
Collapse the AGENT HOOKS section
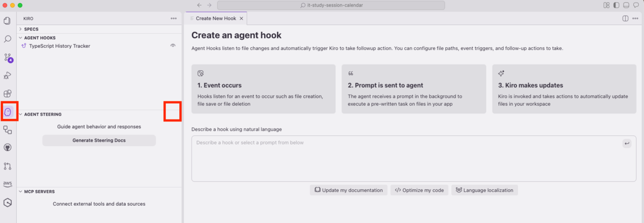(x=100, y=38)
